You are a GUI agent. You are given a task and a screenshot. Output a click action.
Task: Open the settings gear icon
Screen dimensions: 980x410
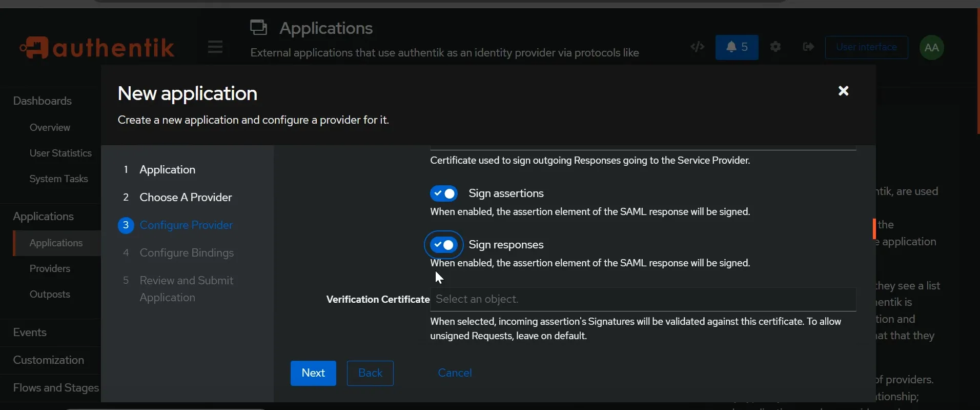[x=776, y=47]
